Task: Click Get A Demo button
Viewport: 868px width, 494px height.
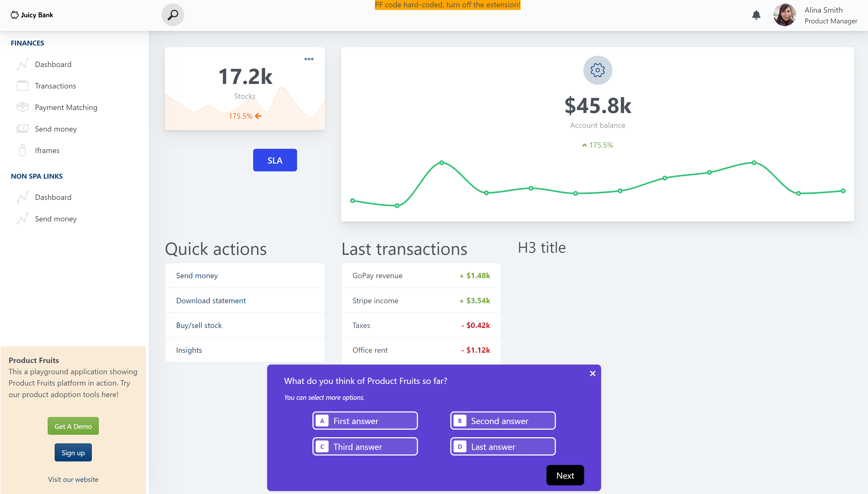Action: point(73,425)
